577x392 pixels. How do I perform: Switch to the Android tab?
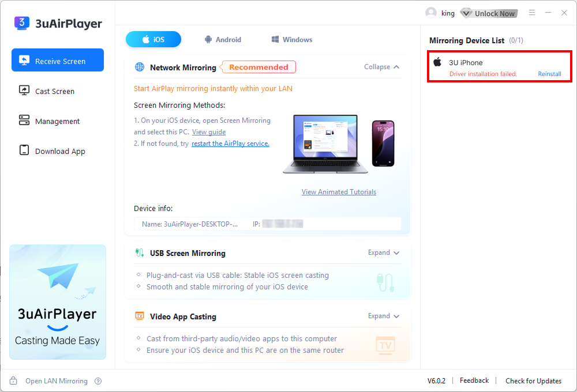click(x=223, y=40)
